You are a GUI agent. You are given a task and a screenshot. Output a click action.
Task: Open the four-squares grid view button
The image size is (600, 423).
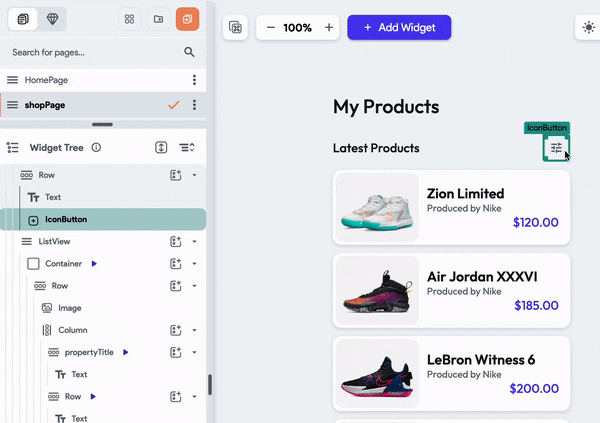click(x=129, y=19)
